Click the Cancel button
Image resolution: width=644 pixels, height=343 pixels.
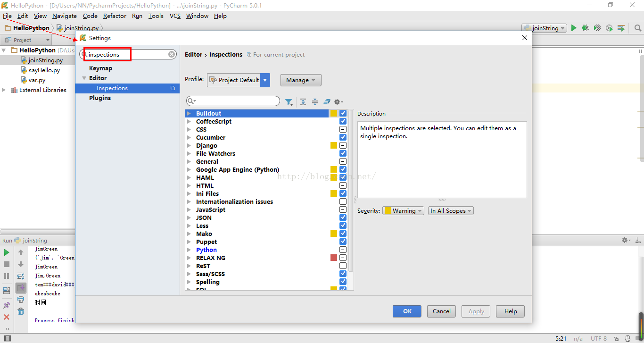pos(441,311)
